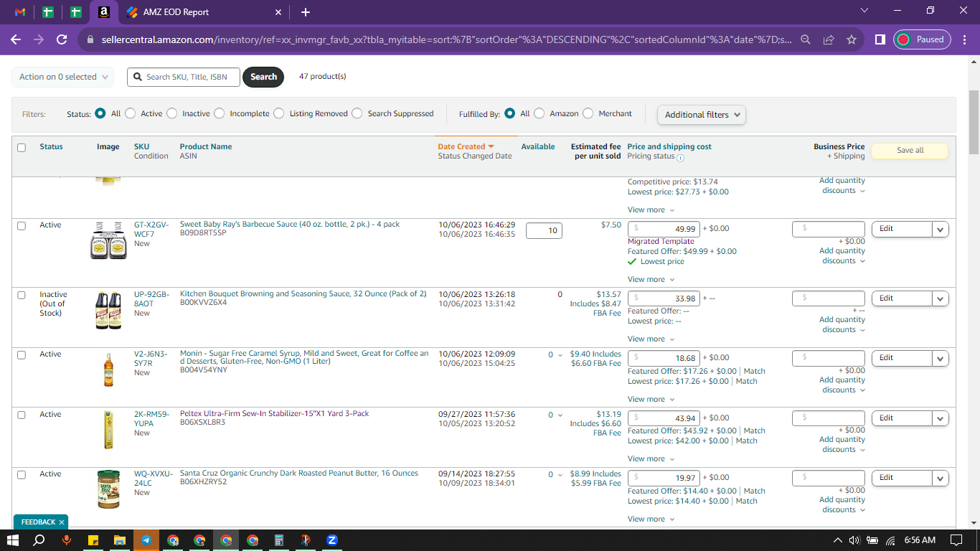Expand the Additional filters dropdown
This screenshot has height=551, width=980.
tap(702, 115)
